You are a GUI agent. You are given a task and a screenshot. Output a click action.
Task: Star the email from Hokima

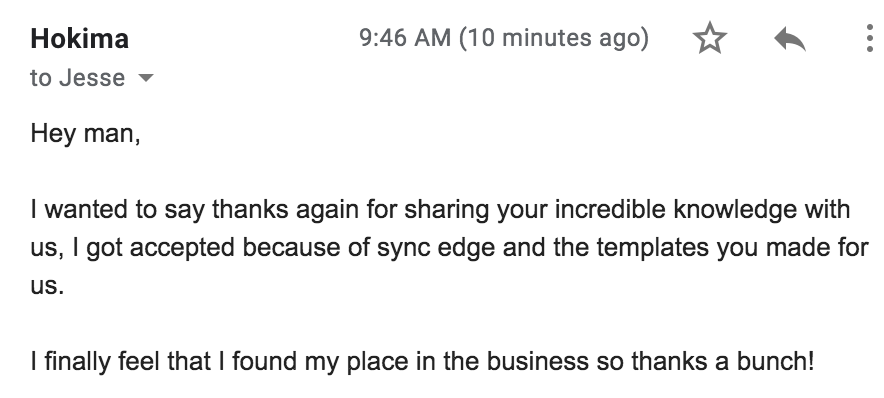[x=710, y=38]
